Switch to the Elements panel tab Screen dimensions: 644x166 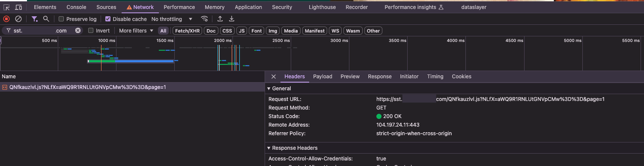[45, 7]
